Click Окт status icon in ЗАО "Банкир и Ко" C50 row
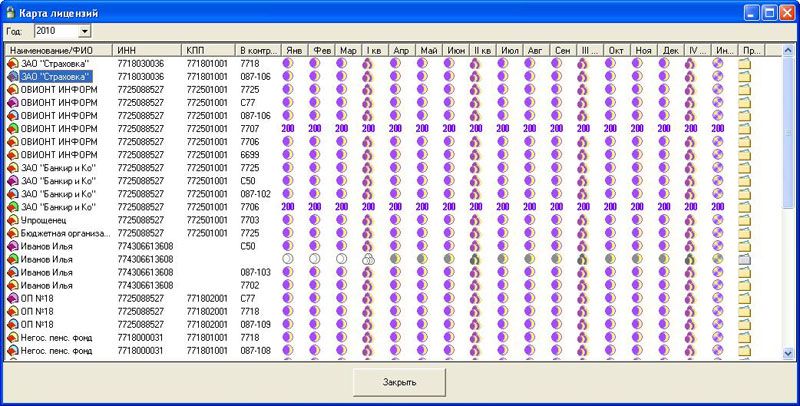 tap(610, 181)
